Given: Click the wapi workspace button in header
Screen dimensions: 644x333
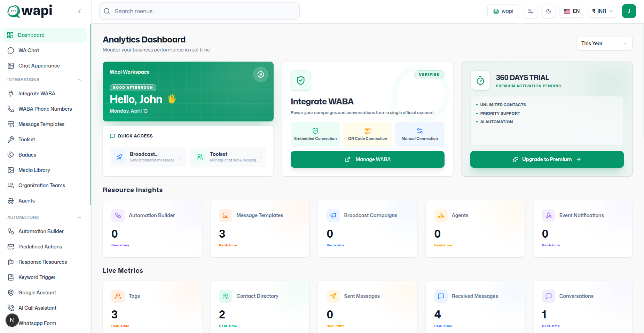Looking at the screenshot, I should pos(503,11).
